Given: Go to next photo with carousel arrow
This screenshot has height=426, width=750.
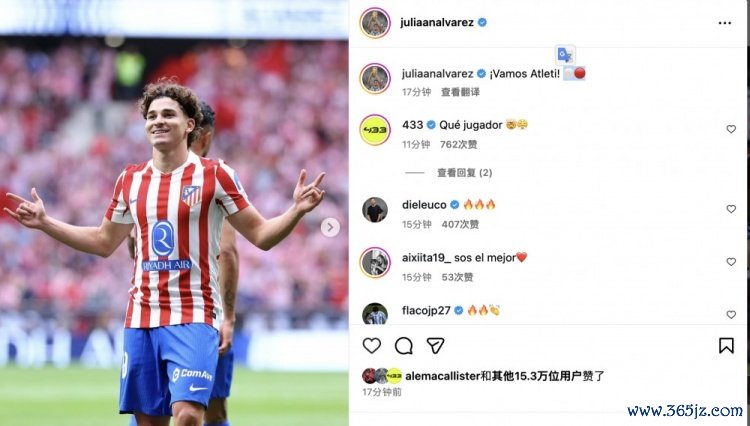Looking at the screenshot, I should (330, 227).
